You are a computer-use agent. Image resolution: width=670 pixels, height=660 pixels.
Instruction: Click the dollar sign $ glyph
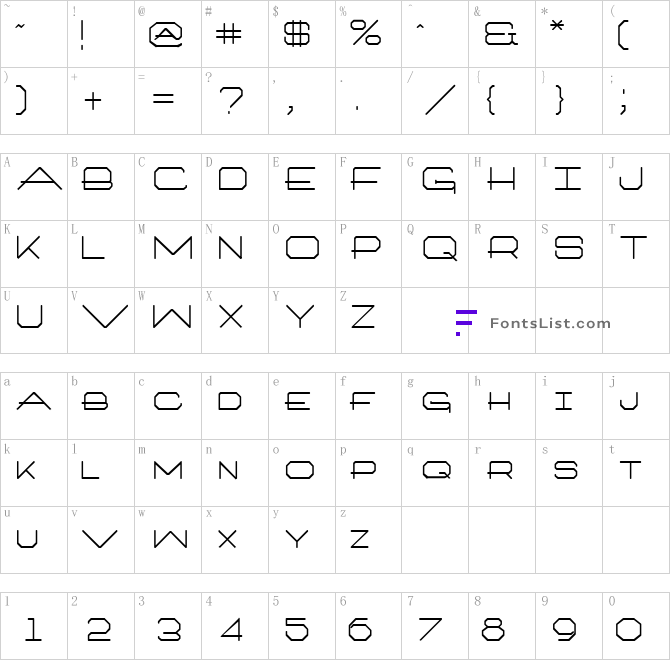297,34
